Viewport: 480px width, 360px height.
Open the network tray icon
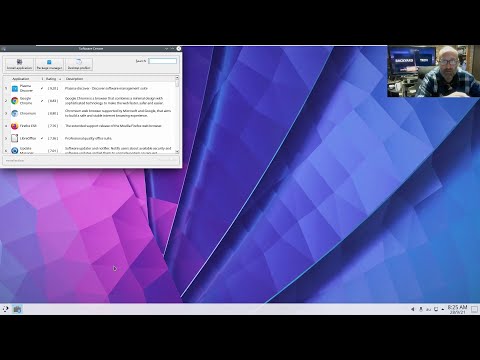pos(428,309)
